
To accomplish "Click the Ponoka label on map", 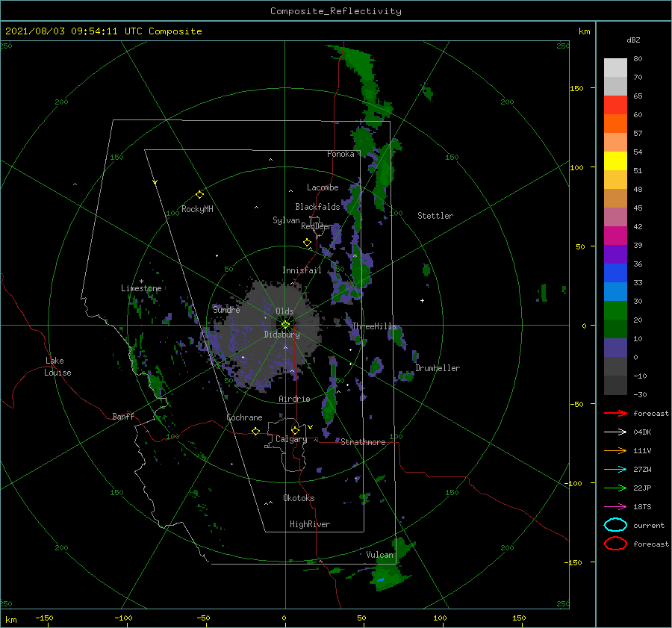I will [x=340, y=154].
